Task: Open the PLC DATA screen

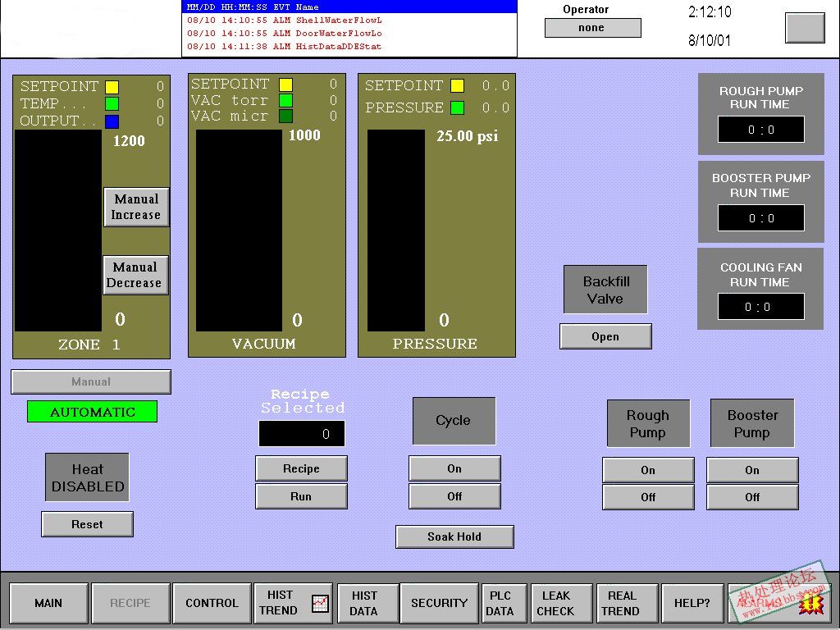Action: 504,603
